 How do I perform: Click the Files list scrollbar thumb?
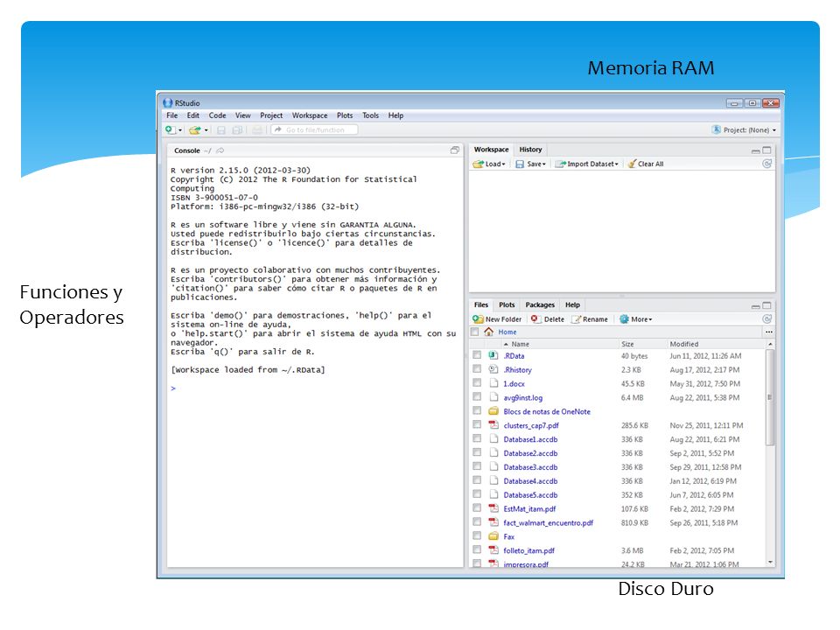770,397
